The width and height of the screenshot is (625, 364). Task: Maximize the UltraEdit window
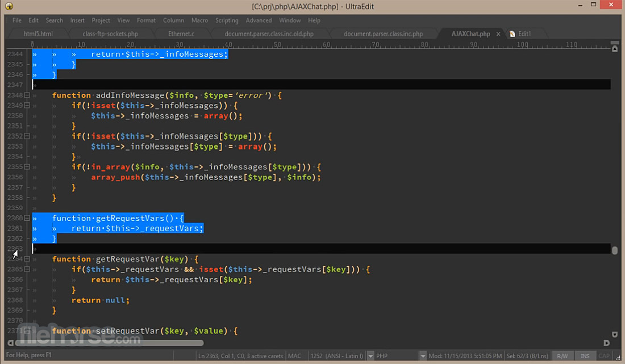pyautogui.click(x=593, y=5)
